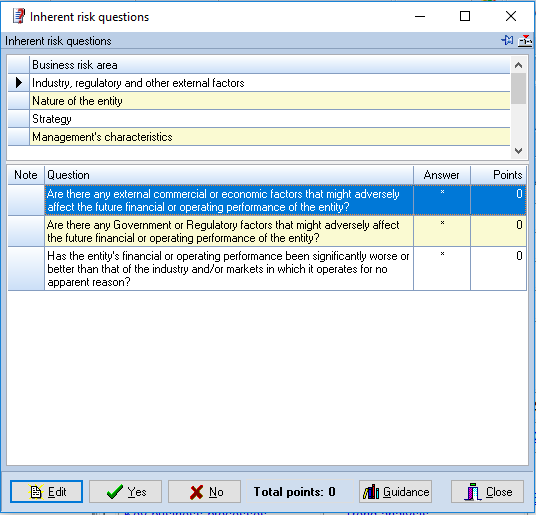Select the Government or Regulatory factors question

[229, 231]
